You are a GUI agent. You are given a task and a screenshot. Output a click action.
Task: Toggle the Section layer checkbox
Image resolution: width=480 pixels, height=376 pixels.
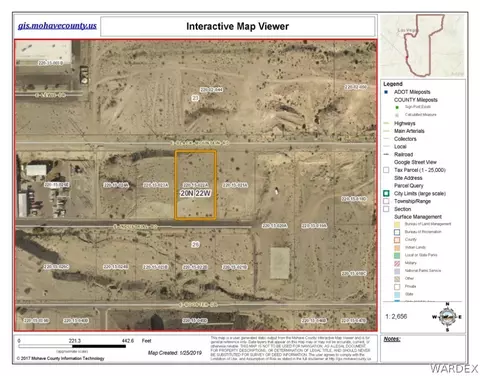coord(386,209)
